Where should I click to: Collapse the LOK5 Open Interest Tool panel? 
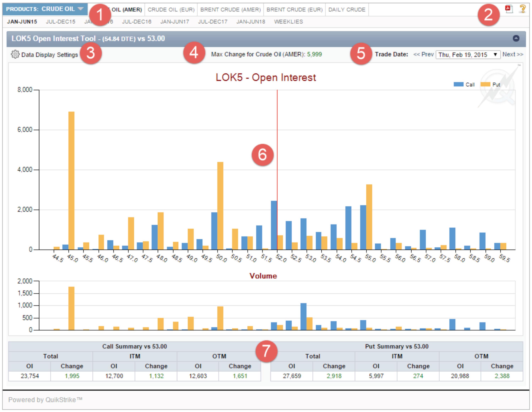(x=516, y=38)
